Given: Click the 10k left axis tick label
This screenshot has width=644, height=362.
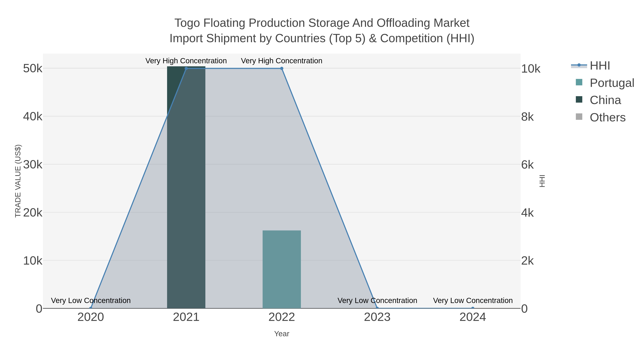Looking at the screenshot, I should [x=33, y=261].
